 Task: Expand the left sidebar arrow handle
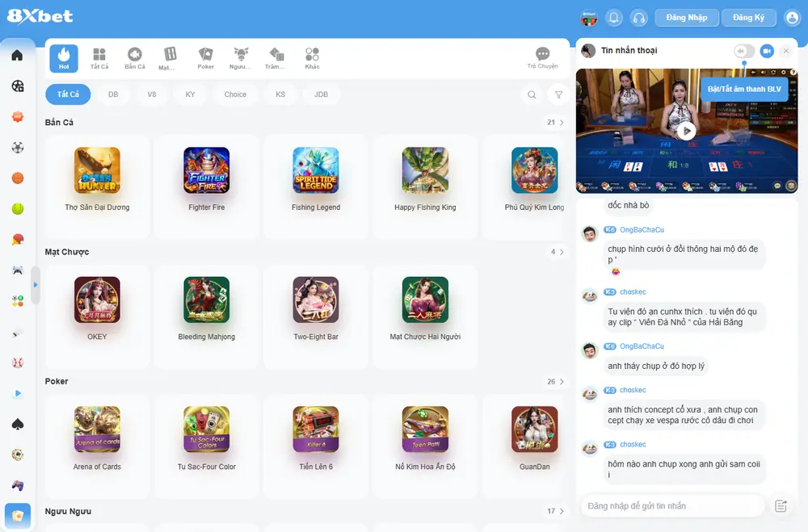tap(35, 284)
